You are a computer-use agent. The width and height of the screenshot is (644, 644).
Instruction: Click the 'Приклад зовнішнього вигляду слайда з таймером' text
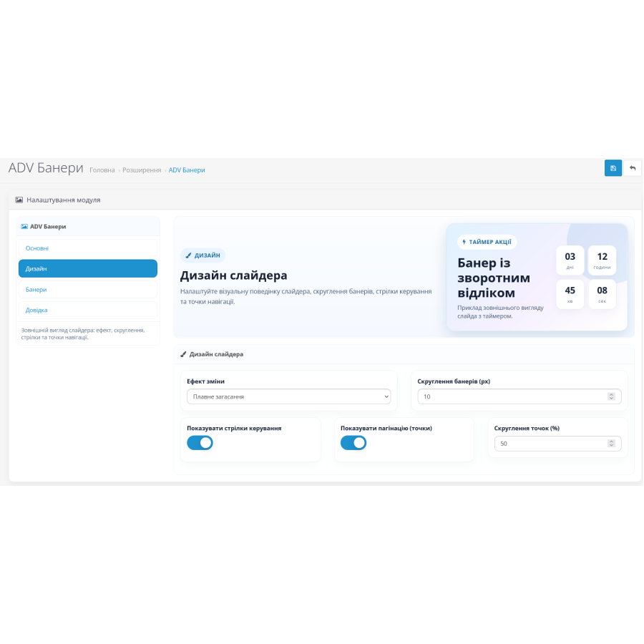click(x=501, y=312)
